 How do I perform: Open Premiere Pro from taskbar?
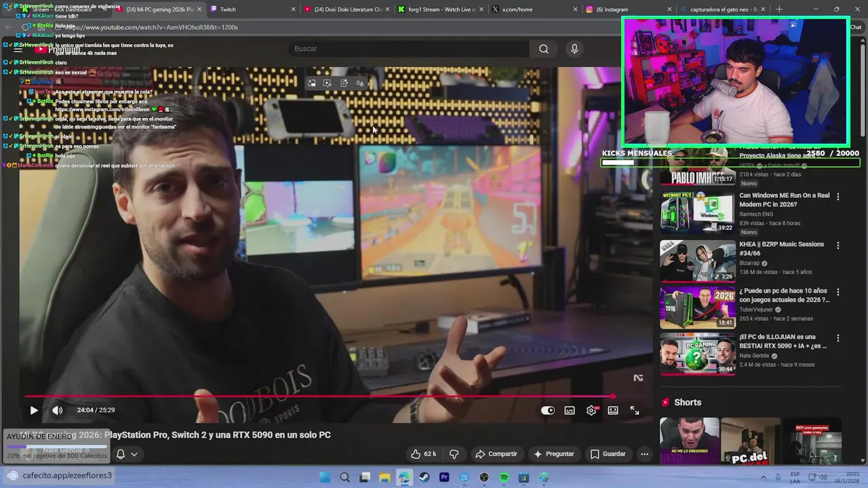pyautogui.click(x=444, y=477)
